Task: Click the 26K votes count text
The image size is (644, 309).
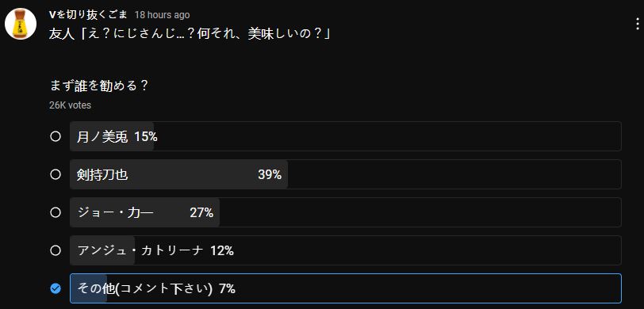Action: [x=71, y=105]
